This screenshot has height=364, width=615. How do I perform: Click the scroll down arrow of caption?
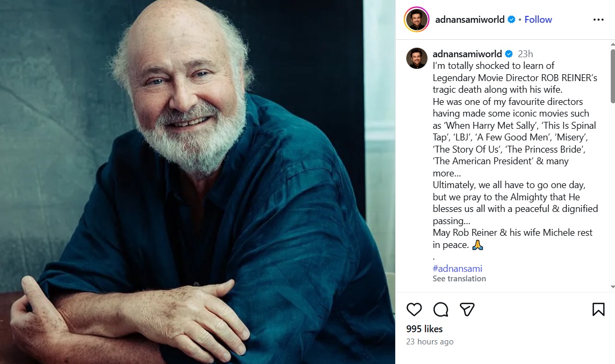tap(612, 287)
